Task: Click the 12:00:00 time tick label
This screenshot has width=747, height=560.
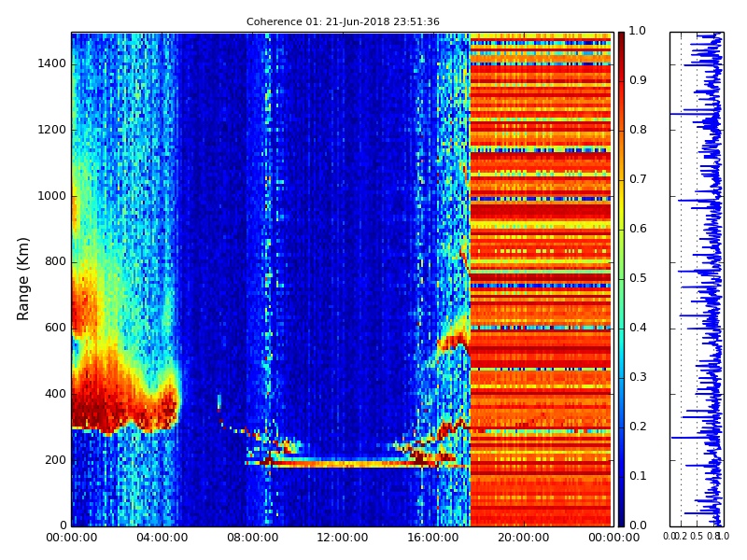Action: [343, 538]
